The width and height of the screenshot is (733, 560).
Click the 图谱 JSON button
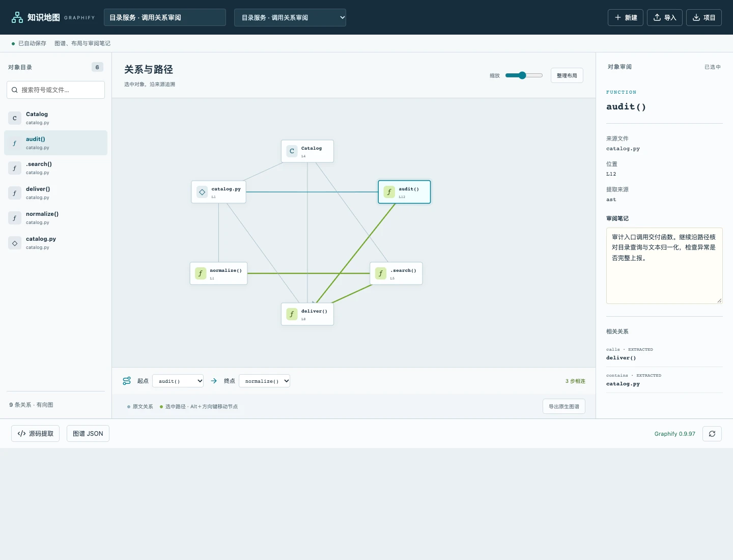click(x=88, y=434)
